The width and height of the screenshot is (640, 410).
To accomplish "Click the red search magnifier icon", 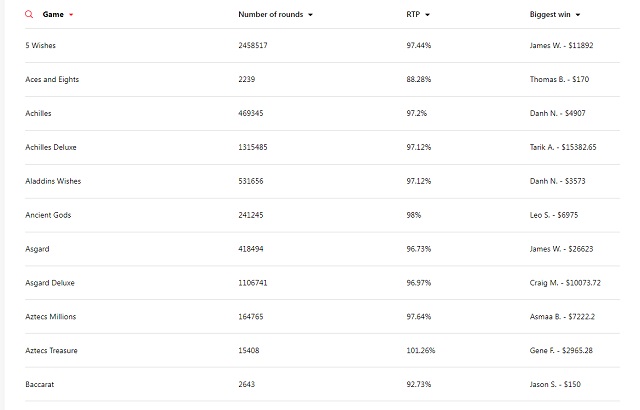I will pos(29,14).
